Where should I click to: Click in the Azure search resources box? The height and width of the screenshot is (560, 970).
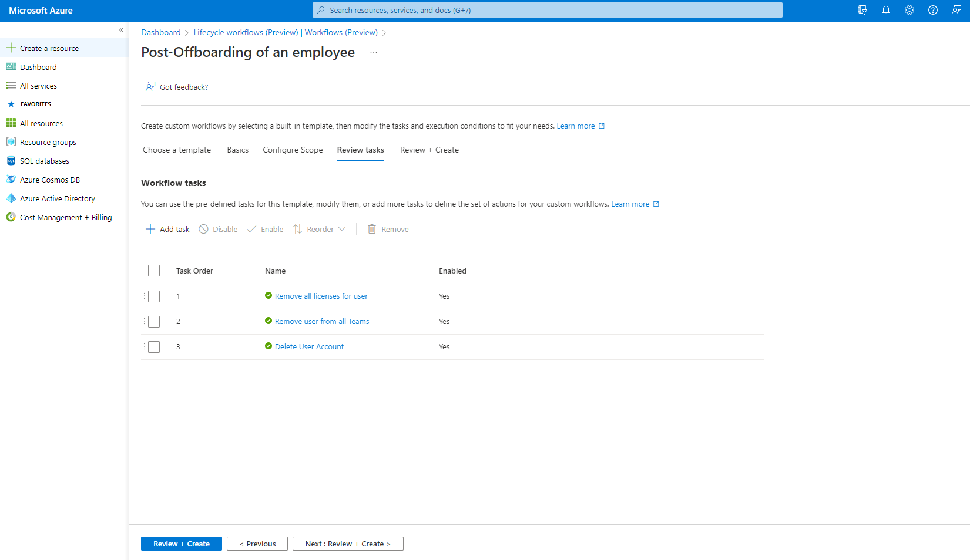tap(547, 10)
